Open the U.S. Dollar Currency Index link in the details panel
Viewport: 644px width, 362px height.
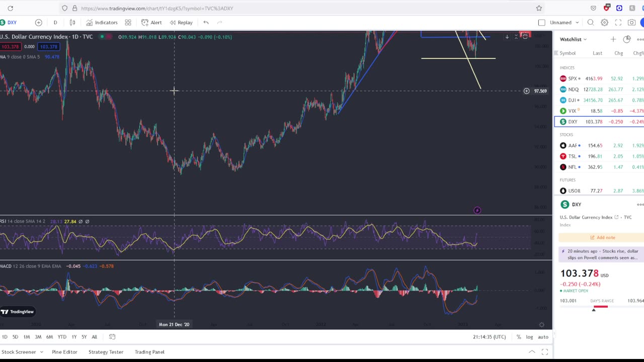589,217
